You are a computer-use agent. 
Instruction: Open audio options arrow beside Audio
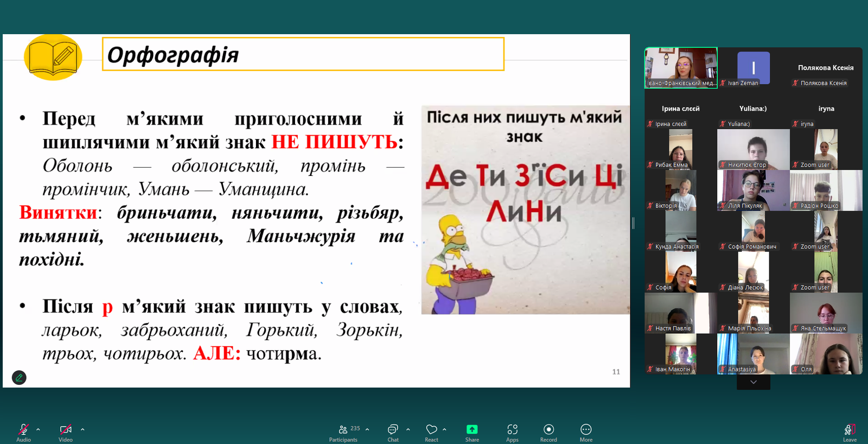tap(38, 429)
